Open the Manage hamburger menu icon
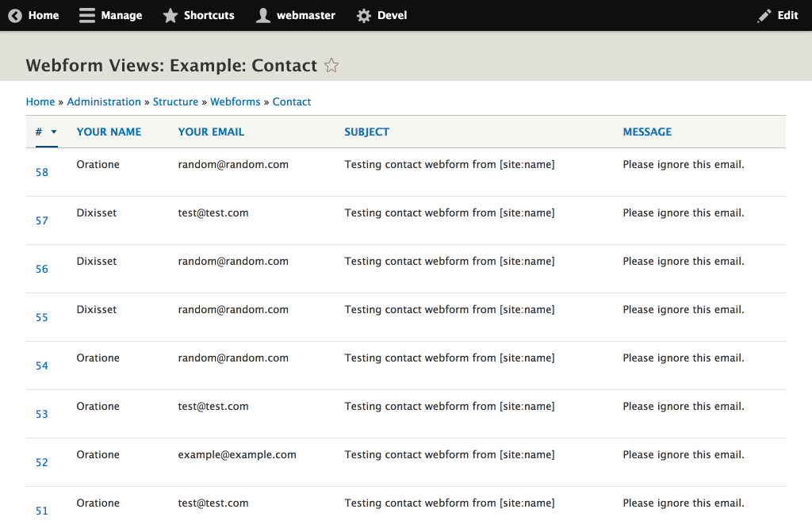812x532 pixels. pos(87,16)
